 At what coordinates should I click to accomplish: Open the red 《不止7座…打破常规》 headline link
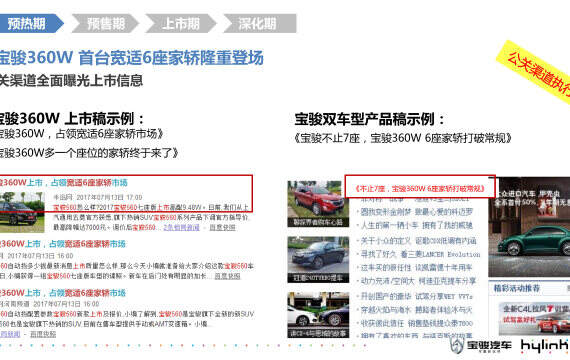coord(420,188)
